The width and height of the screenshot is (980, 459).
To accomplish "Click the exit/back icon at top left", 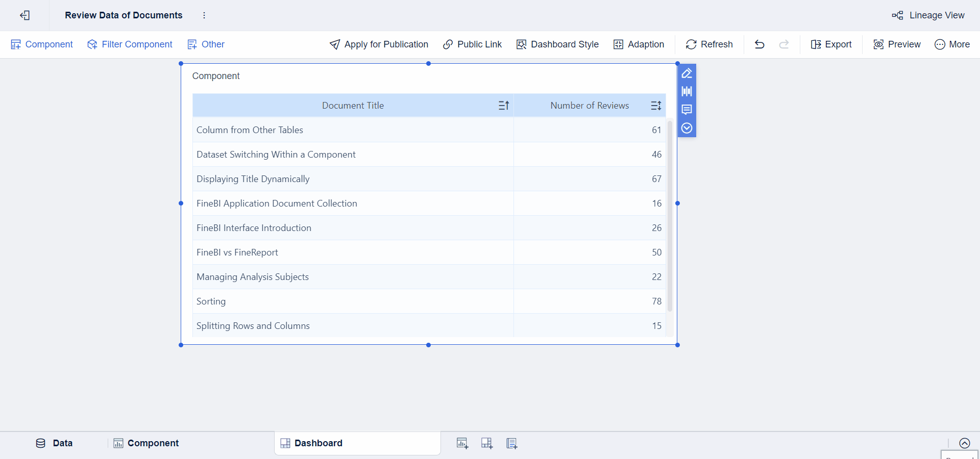I will click(x=25, y=15).
